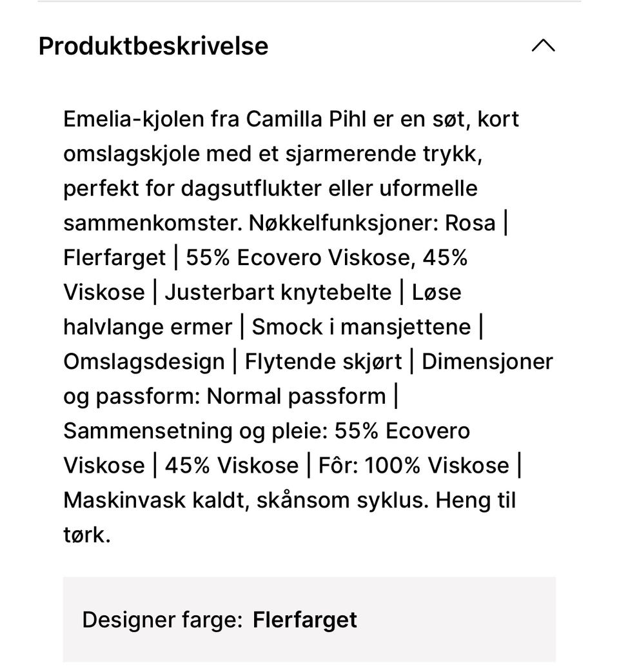The height and width of the screenshot is (672, 619).
Task: Click 'Fôr: 100% Viskose' lining text
Action: (x=413, y=465)
